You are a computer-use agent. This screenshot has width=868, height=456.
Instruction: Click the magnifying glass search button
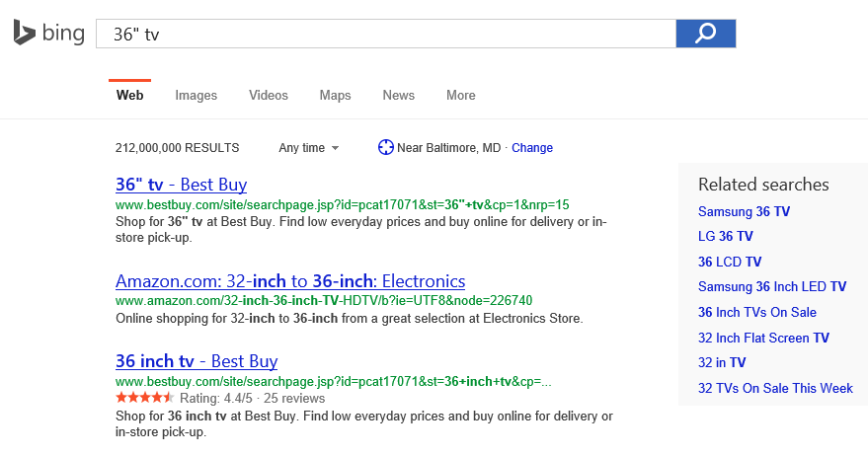coord(705,34)
